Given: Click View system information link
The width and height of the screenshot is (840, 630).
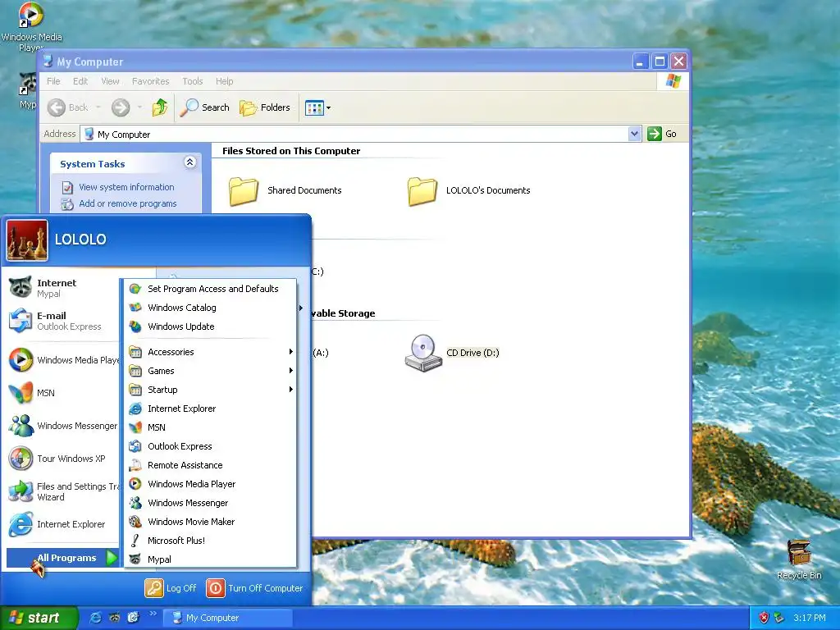Looking at the screenshot, I should click(x=126, y=187).
